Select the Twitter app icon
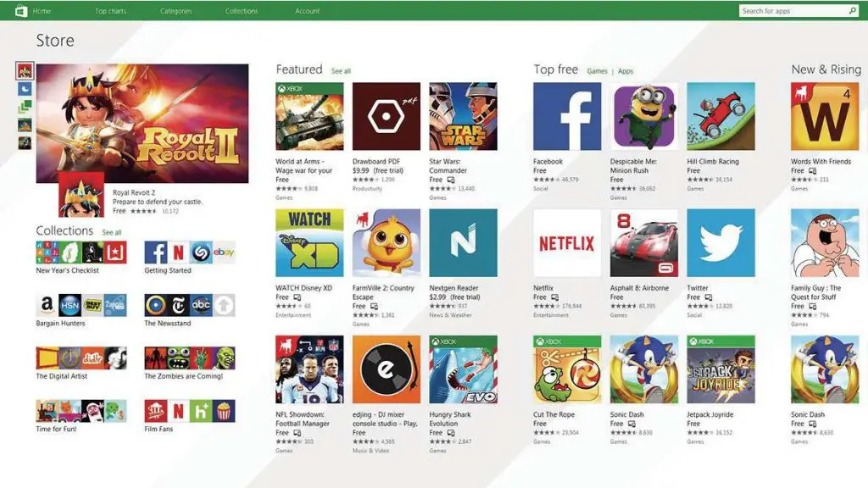Viewport: 868px width, 488px height. (x=721, y=243)
